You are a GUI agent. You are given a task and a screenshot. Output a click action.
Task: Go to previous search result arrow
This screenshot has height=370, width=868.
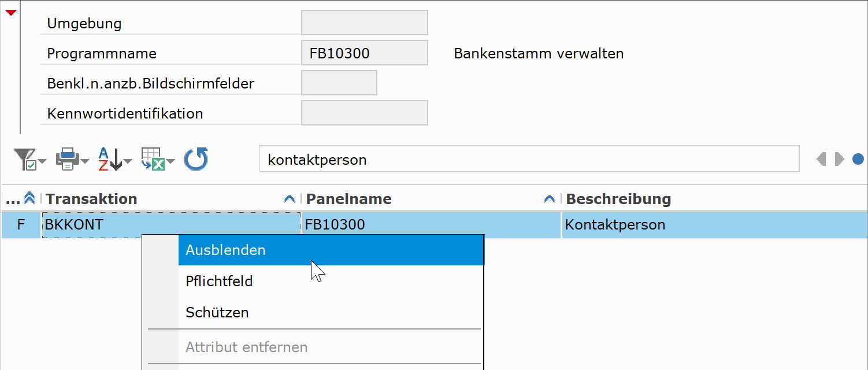click(821, 159)
